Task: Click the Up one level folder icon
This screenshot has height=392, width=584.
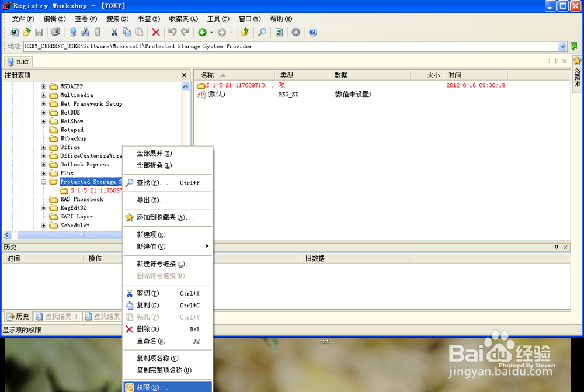Action: coord(245,32)
